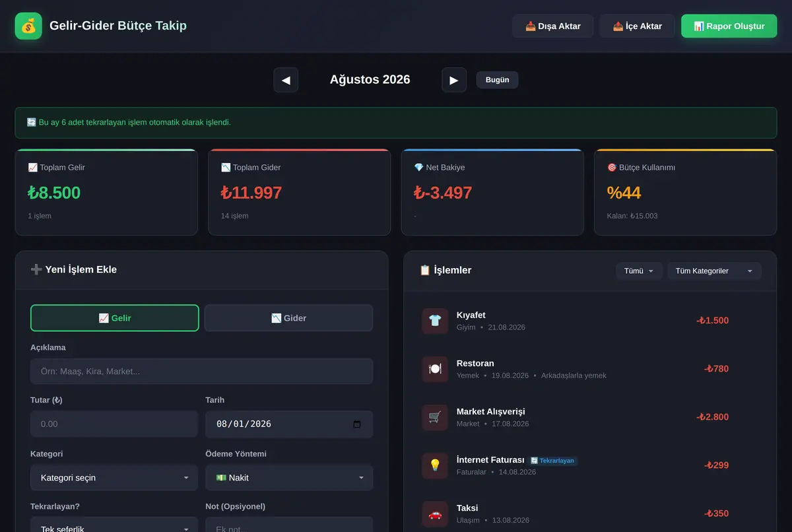Viewport: 792px width, 532px height.
Task: Generate a report with Rapor Oluştur
Action: pyautogui.click(x=729, y=26)
